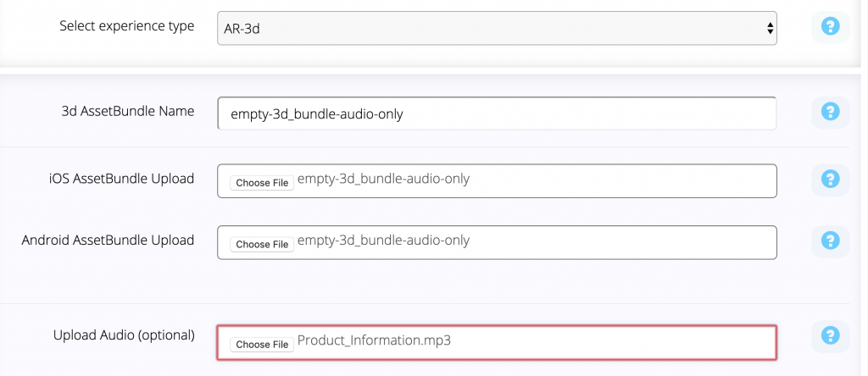The height and width of the screenshot is (376, 868).
Task: Open the AR-3d experience type dropdown
Action: pyautogui.click(x=497, y=28)
